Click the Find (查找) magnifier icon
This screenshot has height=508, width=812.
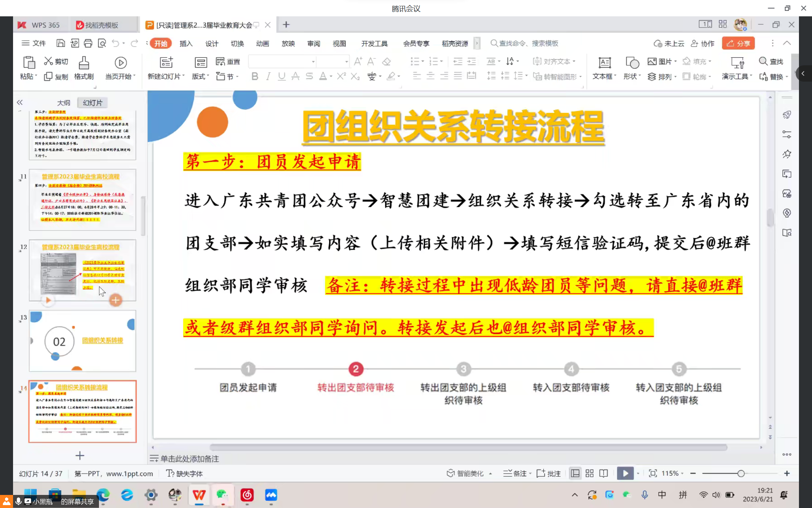tap(763, 61)
